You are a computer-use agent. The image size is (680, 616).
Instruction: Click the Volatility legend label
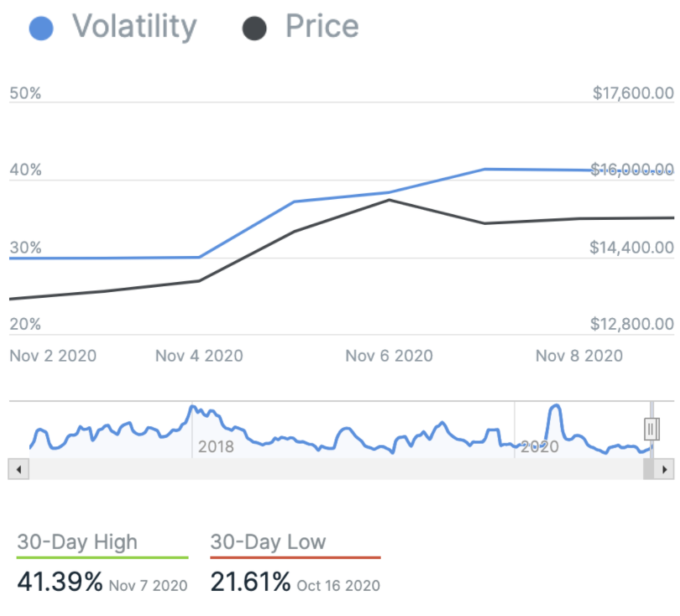[134, 27]
